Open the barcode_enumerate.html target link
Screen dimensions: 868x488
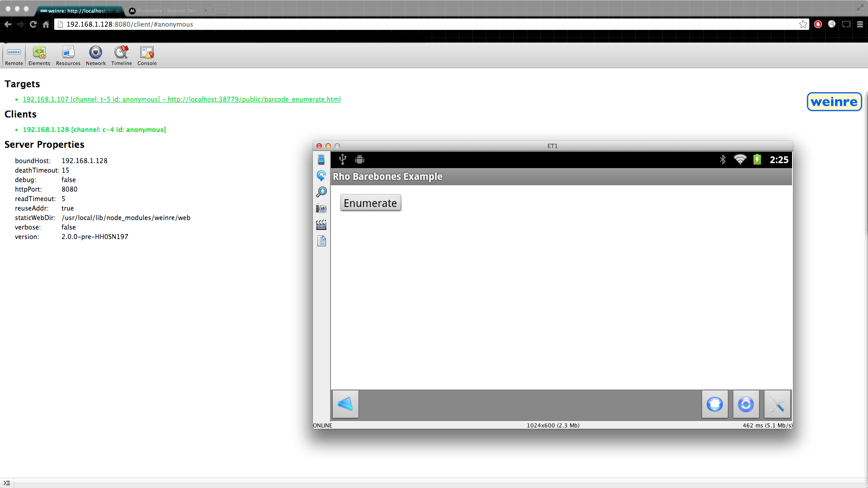point(182,99)
